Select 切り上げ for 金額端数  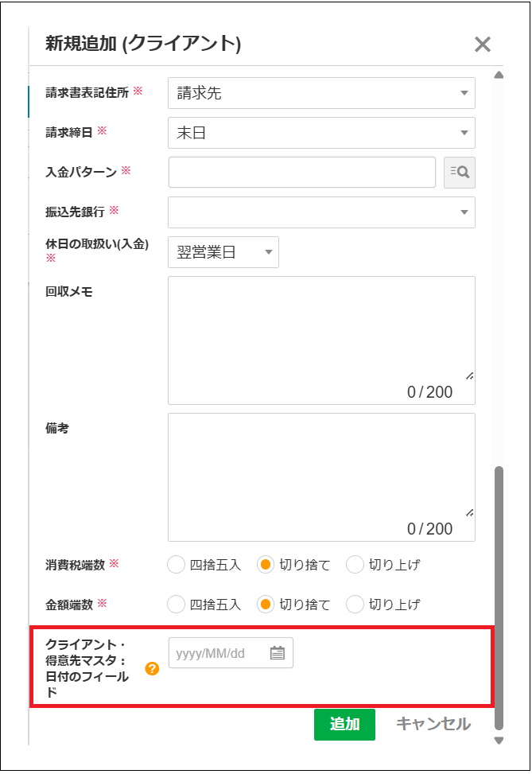[x=355, y=605]
